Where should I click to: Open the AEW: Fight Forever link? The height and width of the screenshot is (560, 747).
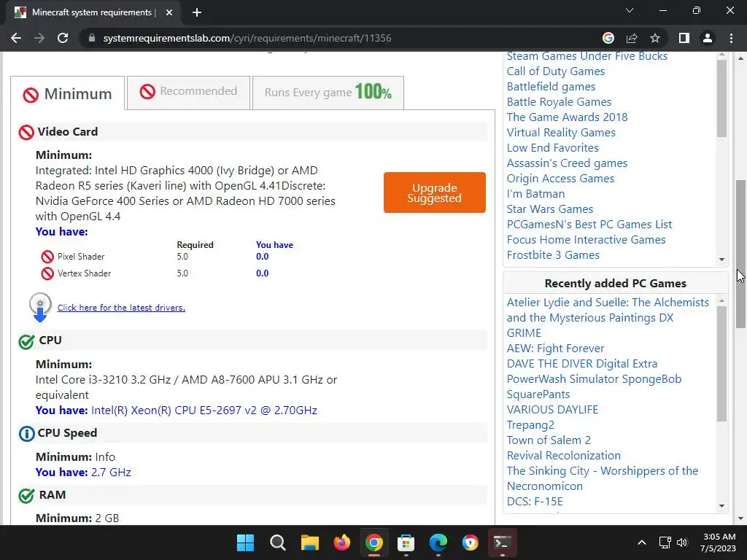(555, 348)
